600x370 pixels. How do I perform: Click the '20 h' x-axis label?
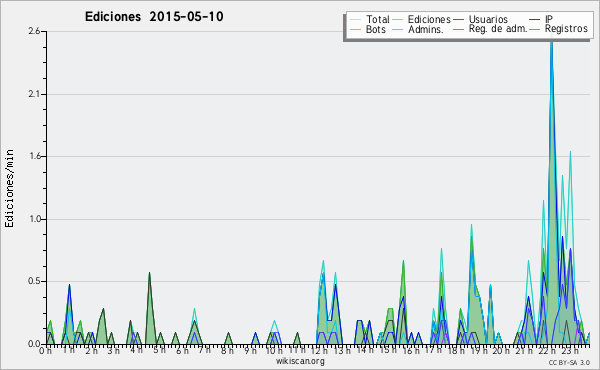click(501, 350)
